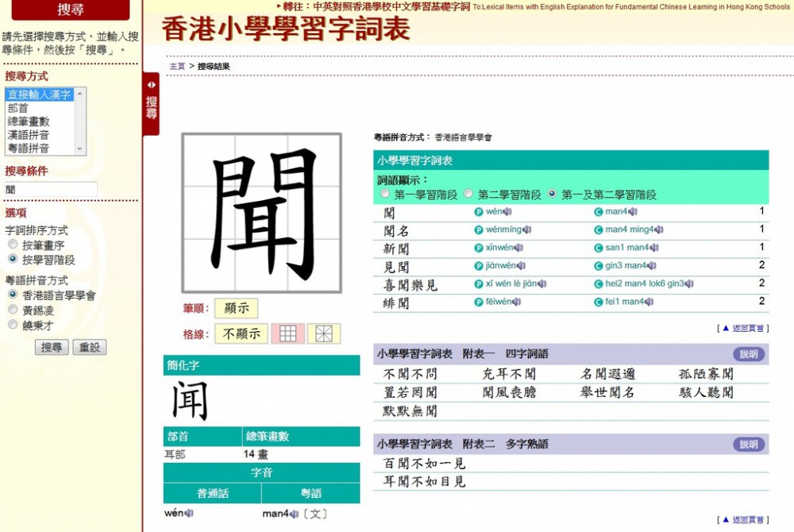Play the wén audio in 字音 table
This screenshot has width=794, height=532.
pos(189,514)
